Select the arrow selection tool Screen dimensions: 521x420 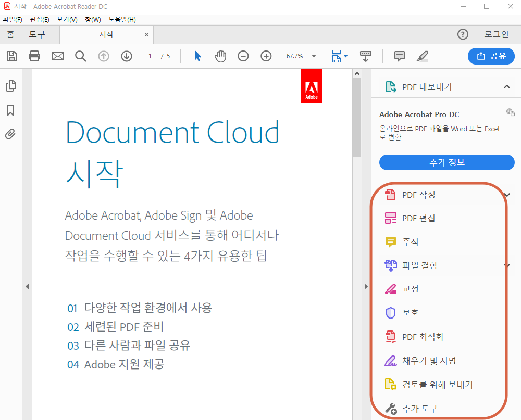[x=197, y=56]
